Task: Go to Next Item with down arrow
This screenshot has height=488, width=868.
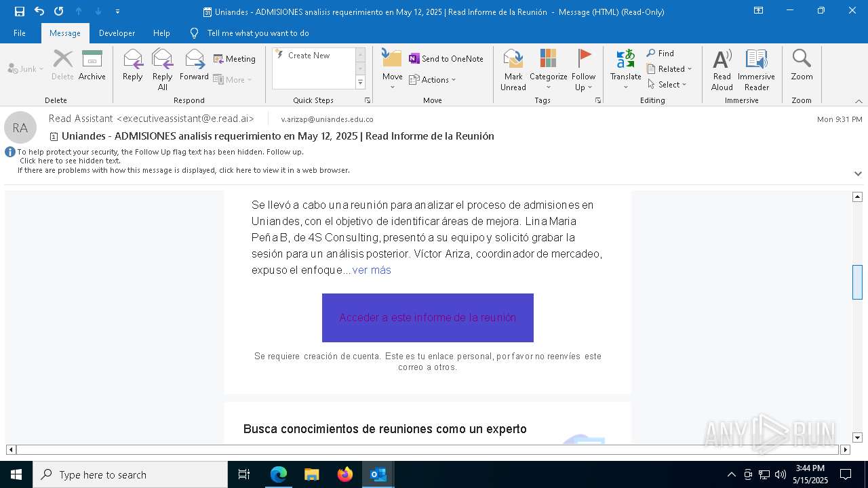Action: 98,12
